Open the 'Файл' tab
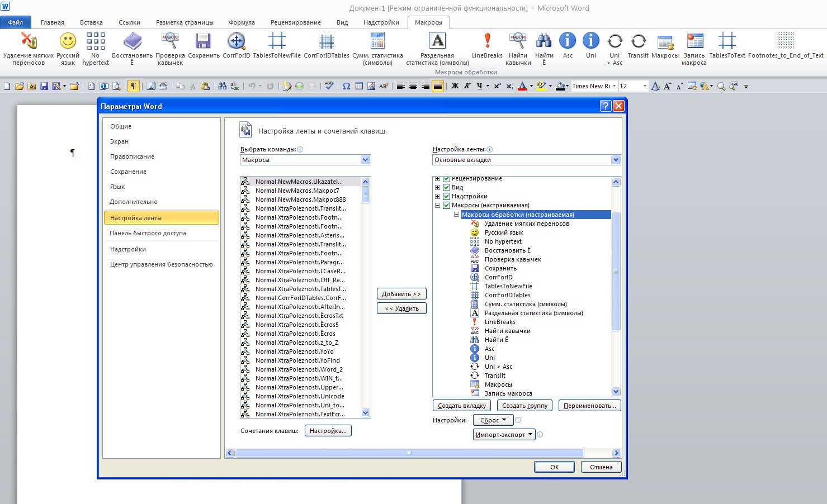Screen dimensions: 827x504 coord(16,22)
